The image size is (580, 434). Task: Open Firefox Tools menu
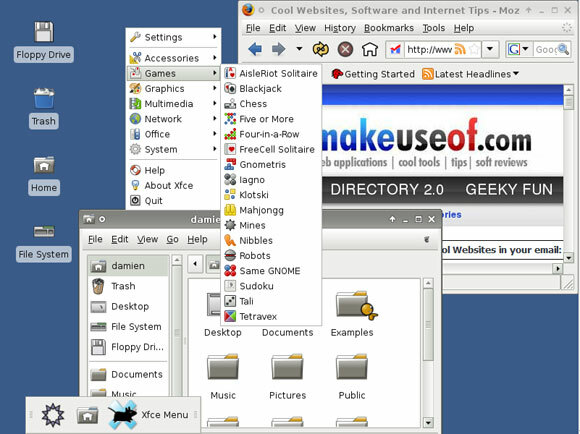[x=434, y=28]
